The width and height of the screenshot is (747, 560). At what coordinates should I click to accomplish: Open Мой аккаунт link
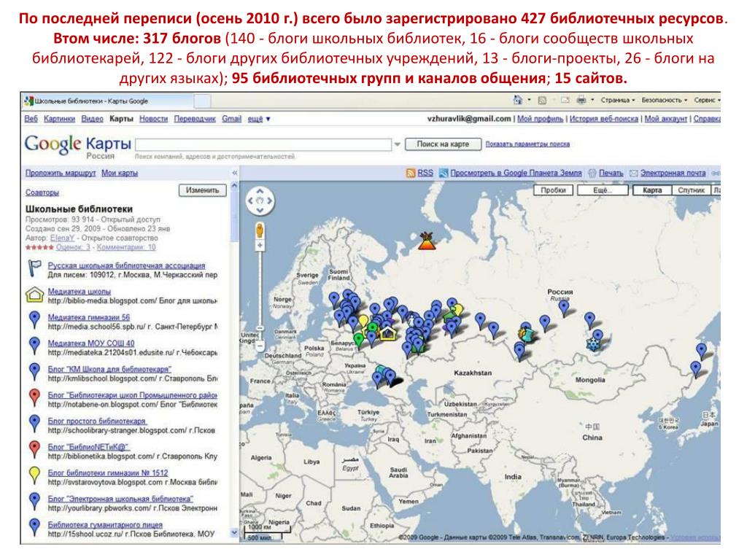(666, 119)
